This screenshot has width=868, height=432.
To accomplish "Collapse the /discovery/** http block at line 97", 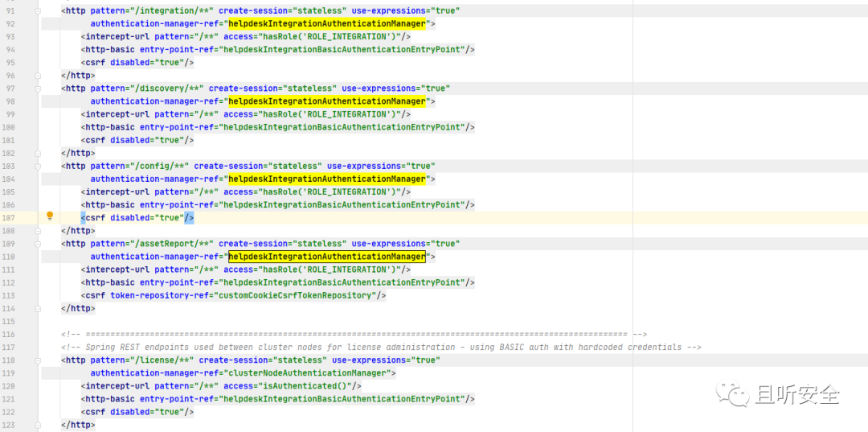I will pyautogui.click(x=38, y=88).
